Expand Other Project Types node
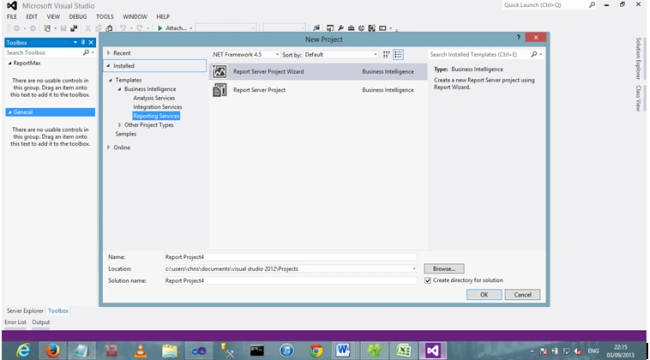650x360 pixels. 120,125
